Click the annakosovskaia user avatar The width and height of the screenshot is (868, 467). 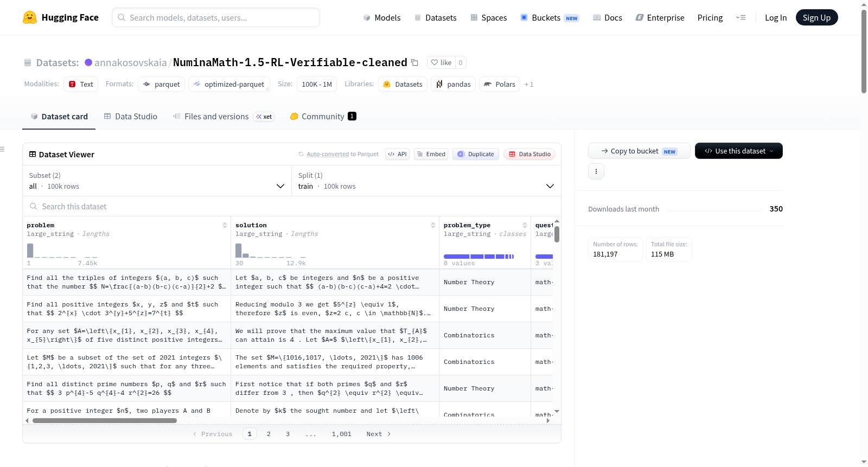click(x=88, y=62)
